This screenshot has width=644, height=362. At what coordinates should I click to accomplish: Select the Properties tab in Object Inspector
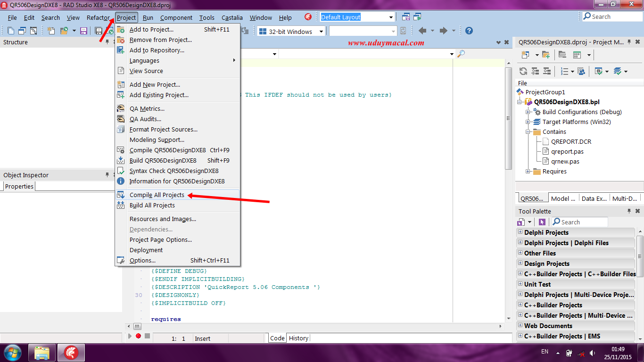(19, 186)
